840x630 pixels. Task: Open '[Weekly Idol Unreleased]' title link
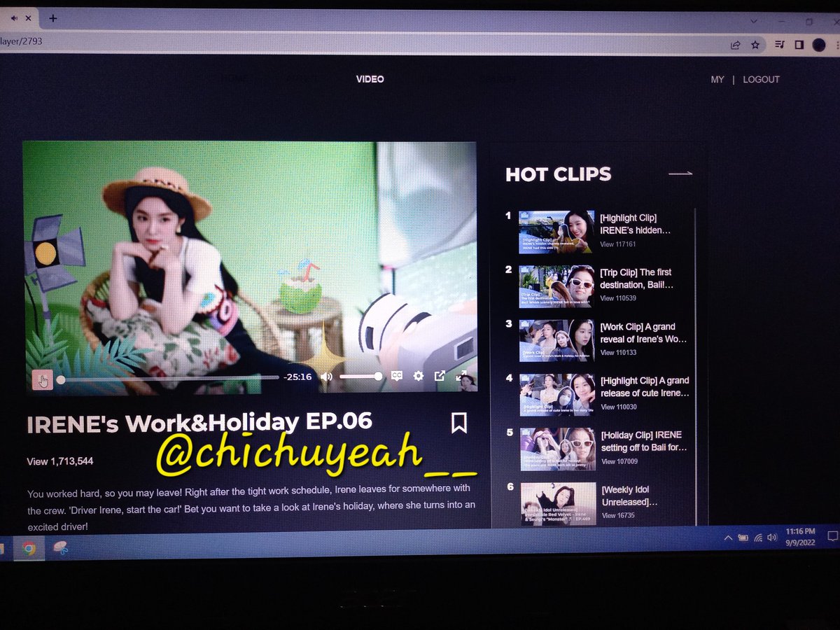pos(630,496)
